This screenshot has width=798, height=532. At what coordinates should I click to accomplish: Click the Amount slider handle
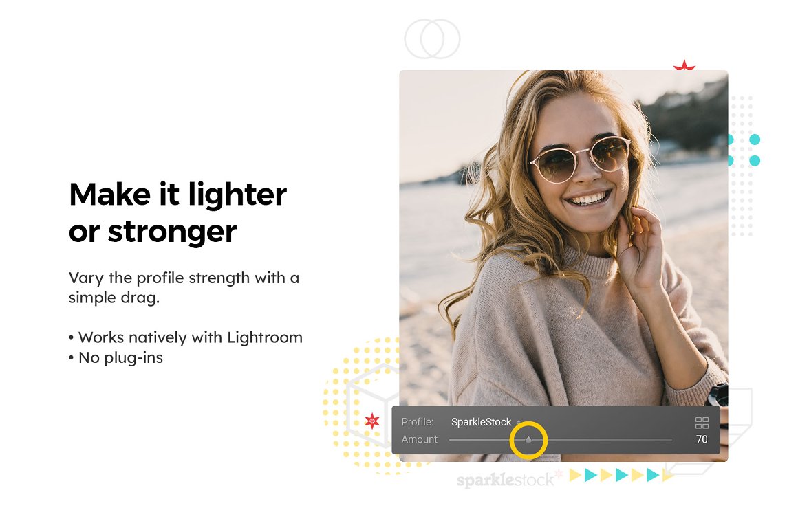tap(528, 439)
